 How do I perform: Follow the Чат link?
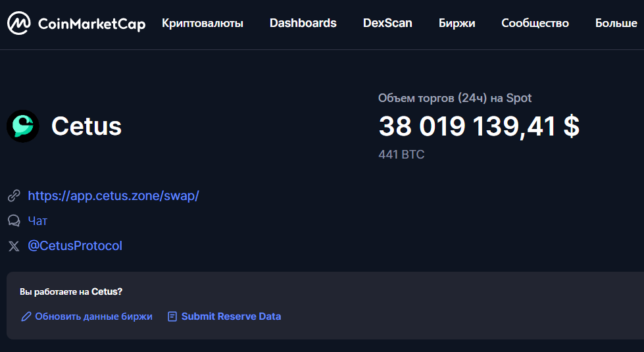[37, 220]
